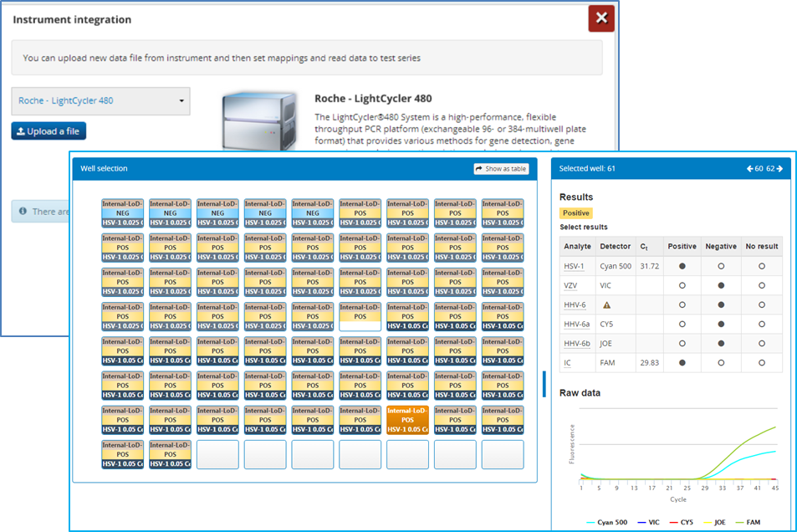The height and width of the screenshot is (532, 797).
Task: Click the Ct value 31.72
Action: (x=650, y=266)
